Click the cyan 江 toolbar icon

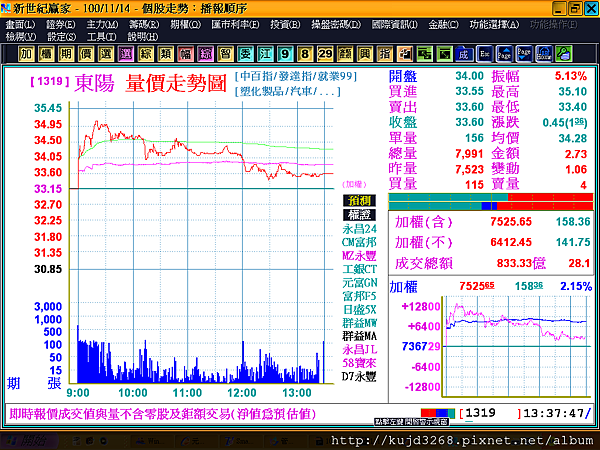click(x=265, y=54)
